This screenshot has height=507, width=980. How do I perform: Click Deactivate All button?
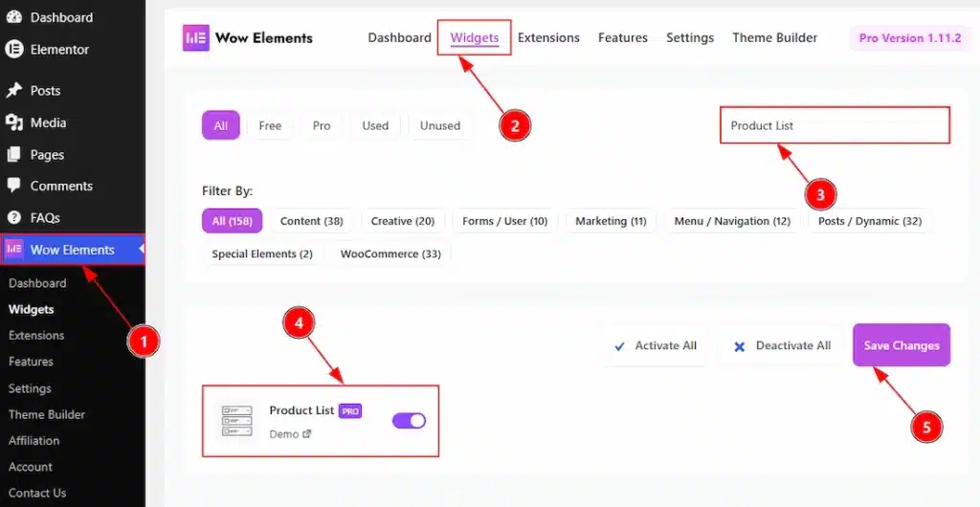782,346
